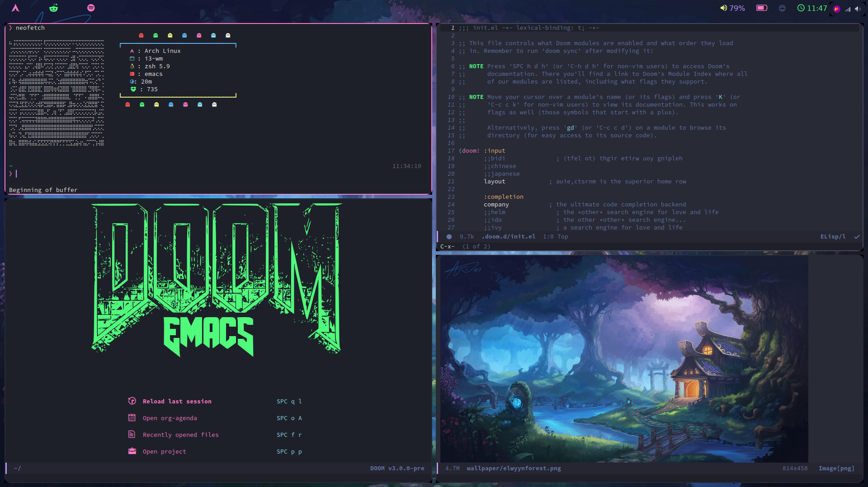The image size is (868, 487).
Task: Click the pink ghost below the neofetch box
Action: click(185, 104)
